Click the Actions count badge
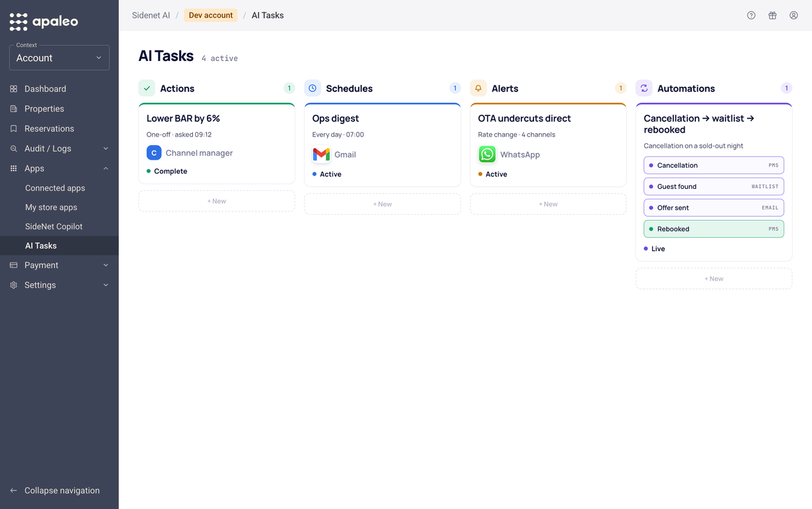Viewport: 812px width, 509px height. [x=289, y=88]
